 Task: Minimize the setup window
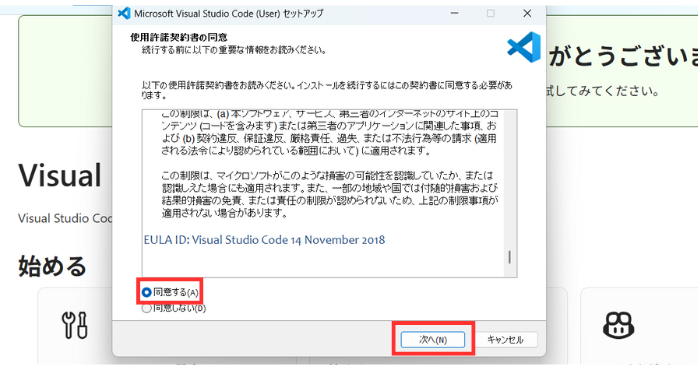point(455,13)
